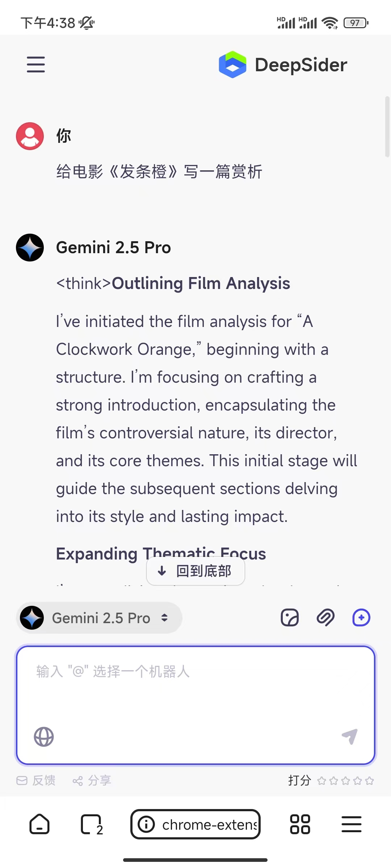The image size is (391, 868).
Task: Start a new chat with plus icon
Action: click(x=361, y=618)
